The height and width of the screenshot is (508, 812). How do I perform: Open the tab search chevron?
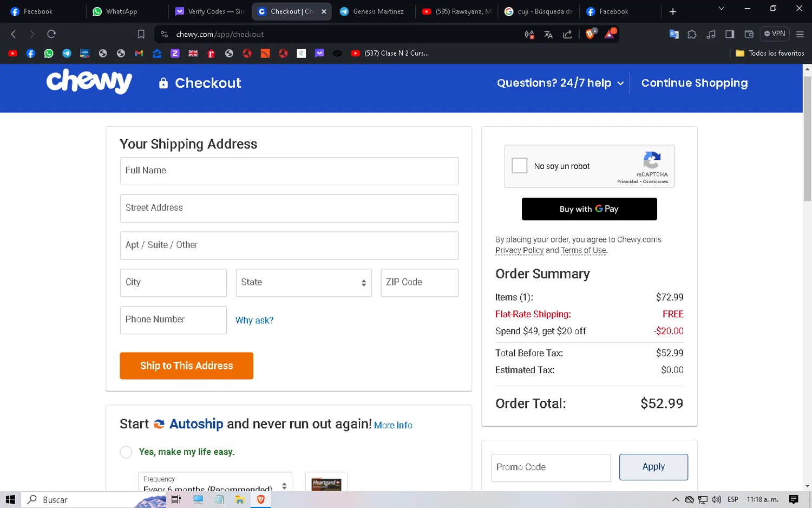pos(721,9)
